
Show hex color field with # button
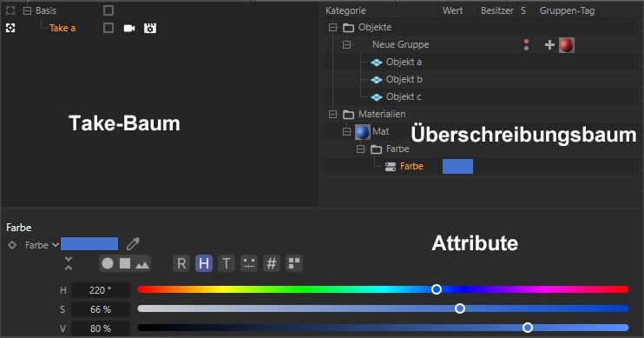coord(271,263)
